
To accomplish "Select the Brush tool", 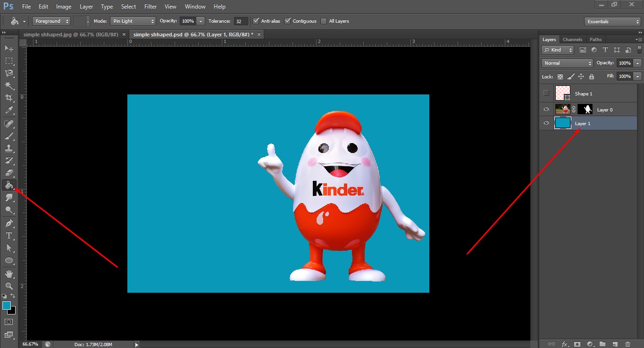I will click(x=9, y=136).
